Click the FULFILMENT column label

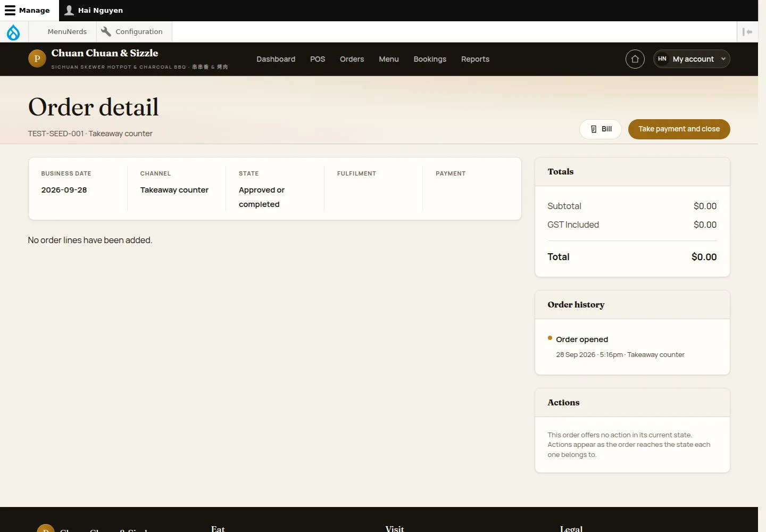pyautogui.click(x=356, y=173)
